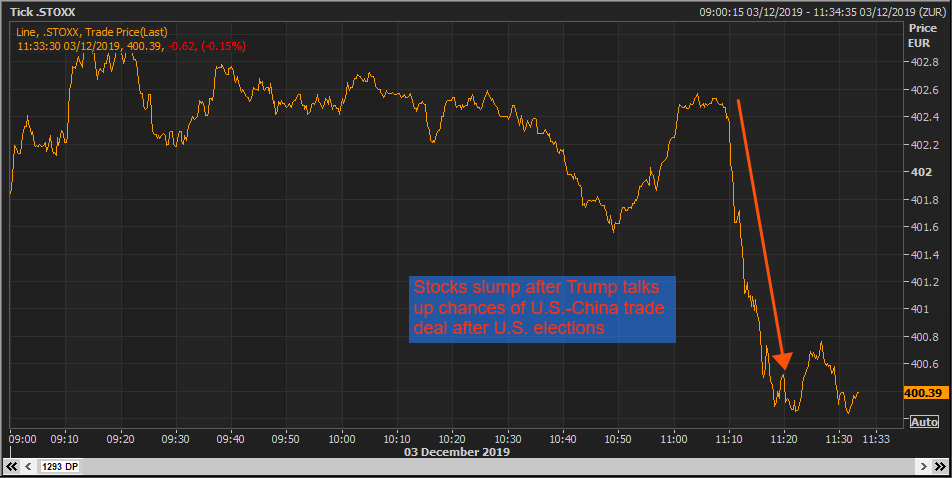952x478 pixels.
Task: Click the 'Tick .STOXX' chart title
Action: point(43,12)
